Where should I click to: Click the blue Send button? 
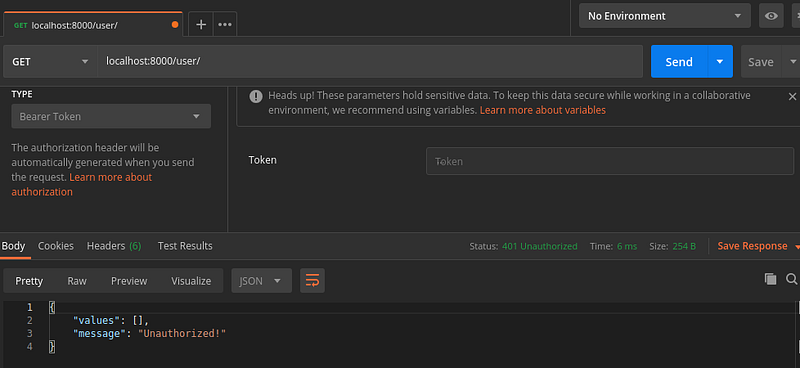(679, 62)
